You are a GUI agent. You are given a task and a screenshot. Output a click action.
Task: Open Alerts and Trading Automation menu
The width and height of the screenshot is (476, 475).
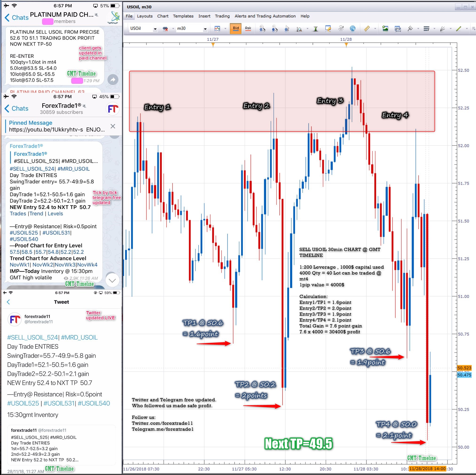point(265,16)
